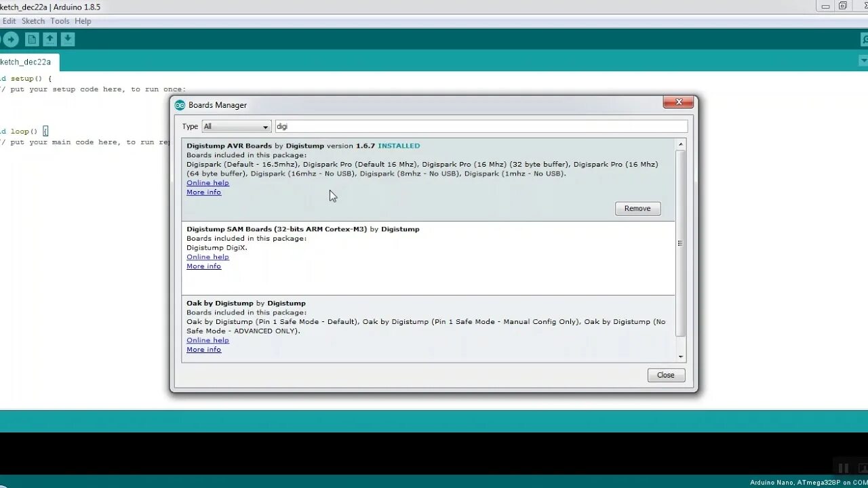
Task: Click the board list scrollbar thumb
Action: (680, 243)
